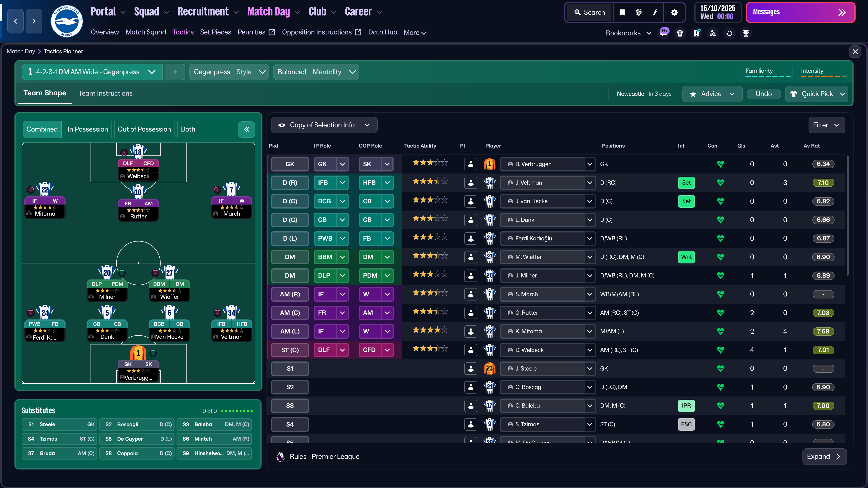Switch to Team Instructions tab
Image resolution: width=868 pixels, height=488 pixels.
(106, 93)
